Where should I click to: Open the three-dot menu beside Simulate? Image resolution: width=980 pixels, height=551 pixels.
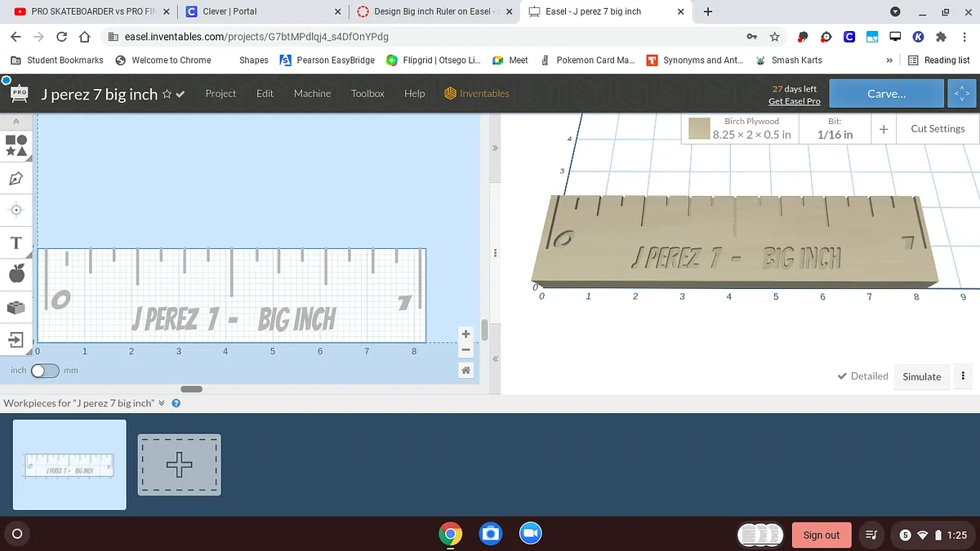tap(963, 376)
